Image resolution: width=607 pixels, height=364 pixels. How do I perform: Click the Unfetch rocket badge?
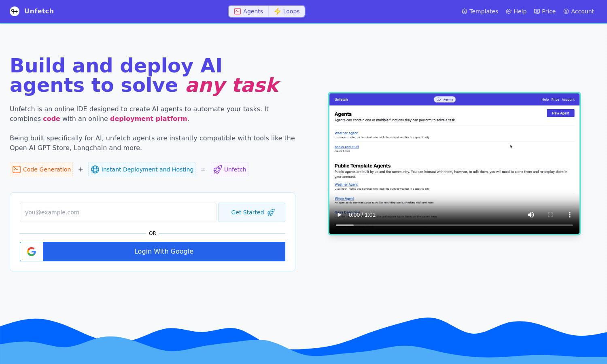pyautogui.click(x=229, y=169)
